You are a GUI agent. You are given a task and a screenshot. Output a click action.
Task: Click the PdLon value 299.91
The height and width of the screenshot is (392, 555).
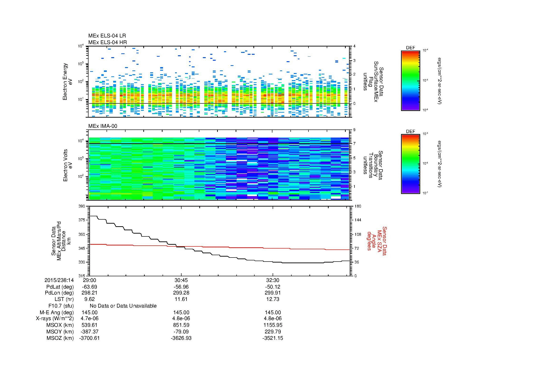coord(273,293)
